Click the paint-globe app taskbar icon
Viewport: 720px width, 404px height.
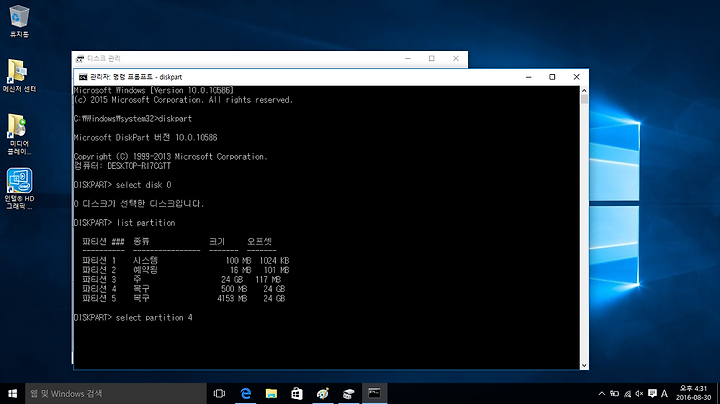click(323, 393)
